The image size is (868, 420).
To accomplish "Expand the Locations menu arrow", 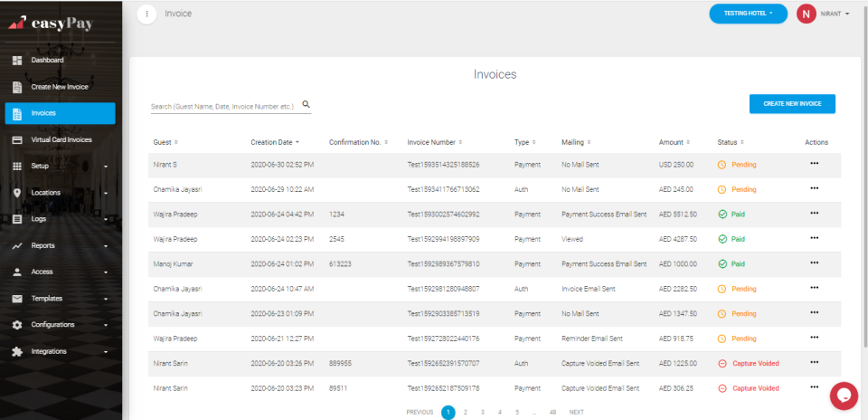I will [x=106, y=194].
